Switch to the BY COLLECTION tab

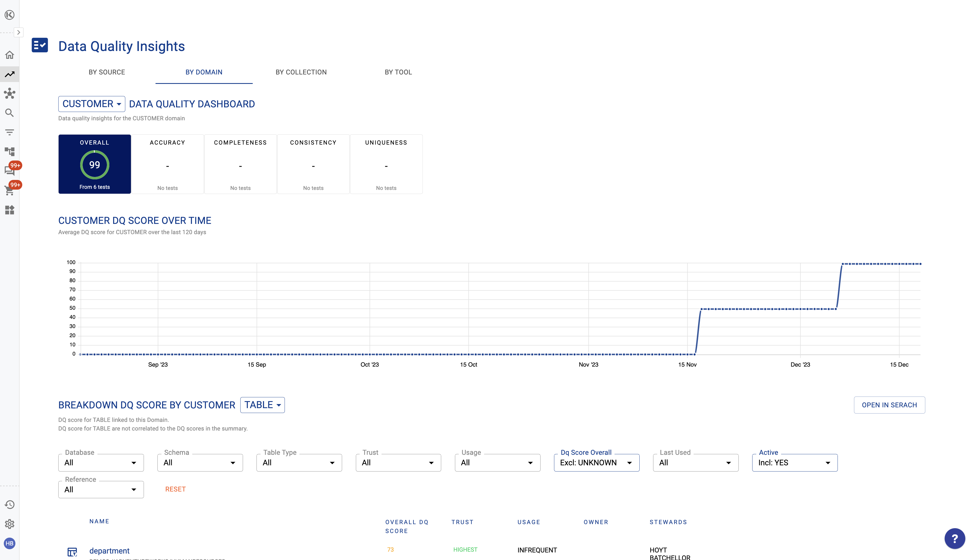301,72
